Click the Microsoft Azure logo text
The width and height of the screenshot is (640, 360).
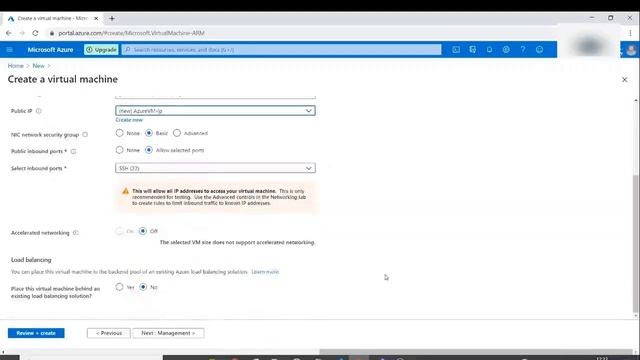[x=50, y=50]
